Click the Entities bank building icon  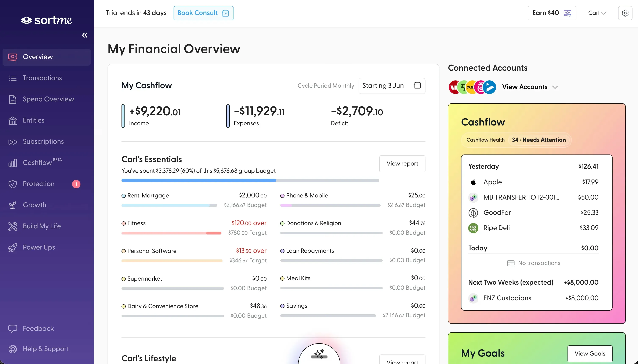click(x=12, y=120)
